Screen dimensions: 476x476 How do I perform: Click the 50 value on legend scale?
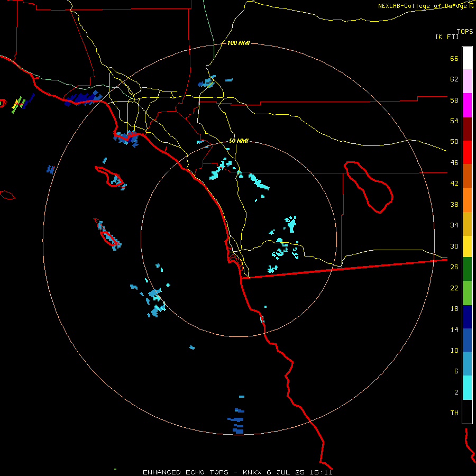[454, 142]
